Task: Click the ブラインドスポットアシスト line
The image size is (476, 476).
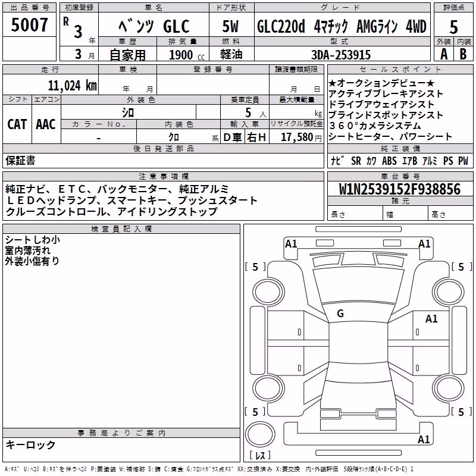Action: click(x=386, y=115)
